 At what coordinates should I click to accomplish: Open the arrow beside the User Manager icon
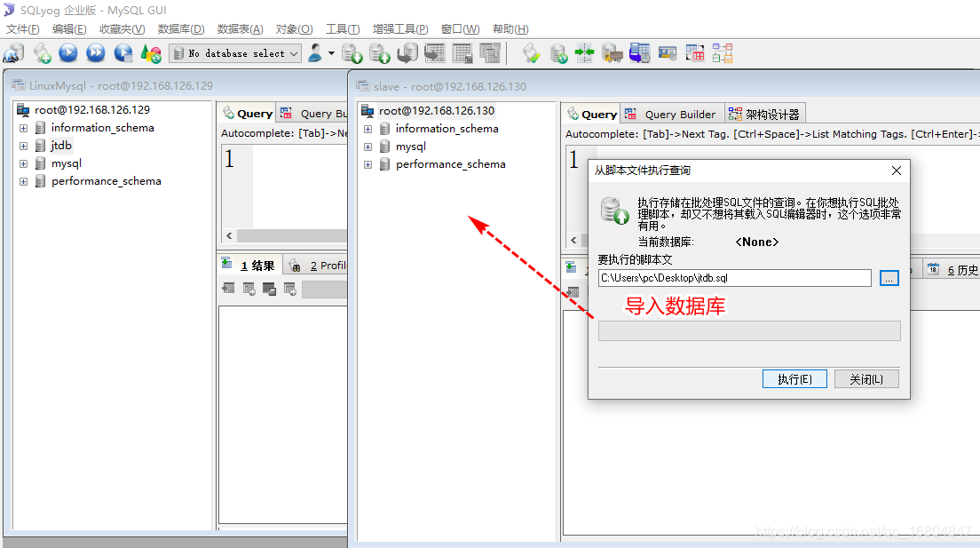(331, 53)
